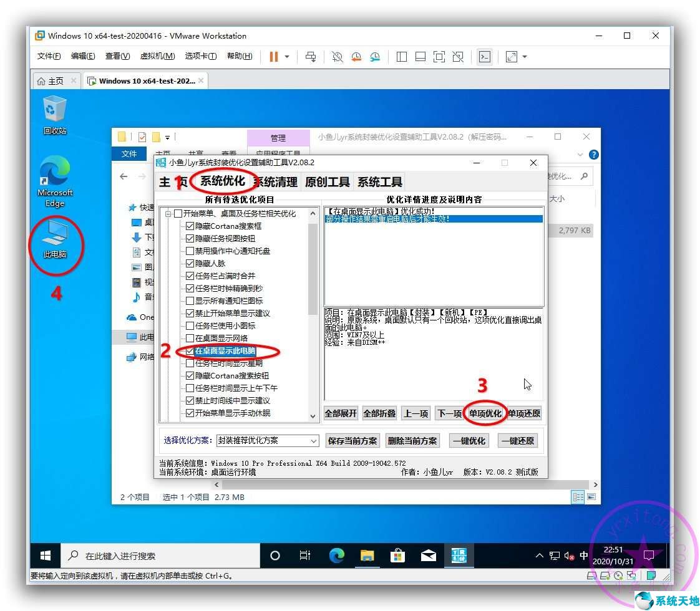
Task: Open the 选择优化方案 dropdown
Action: (312, 441)
